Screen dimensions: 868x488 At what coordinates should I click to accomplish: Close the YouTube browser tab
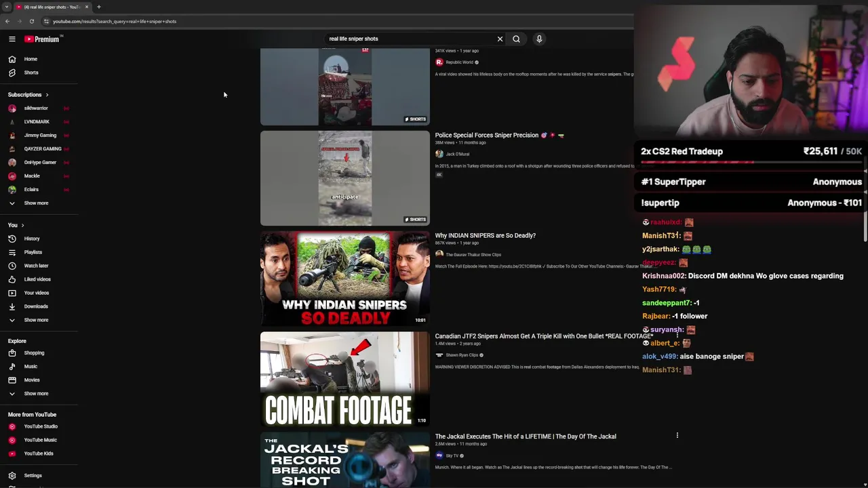pos(86,7)
